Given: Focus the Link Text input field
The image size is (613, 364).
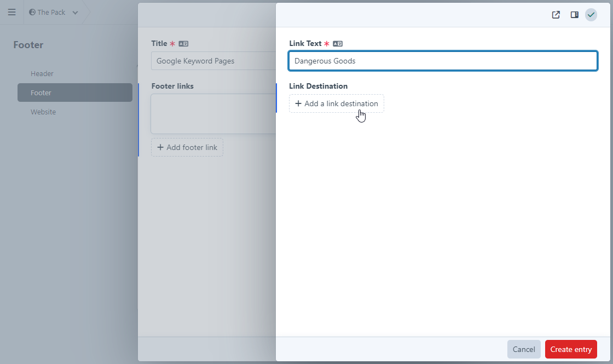Looking at the screenshot, I should [x=442, y=61].
